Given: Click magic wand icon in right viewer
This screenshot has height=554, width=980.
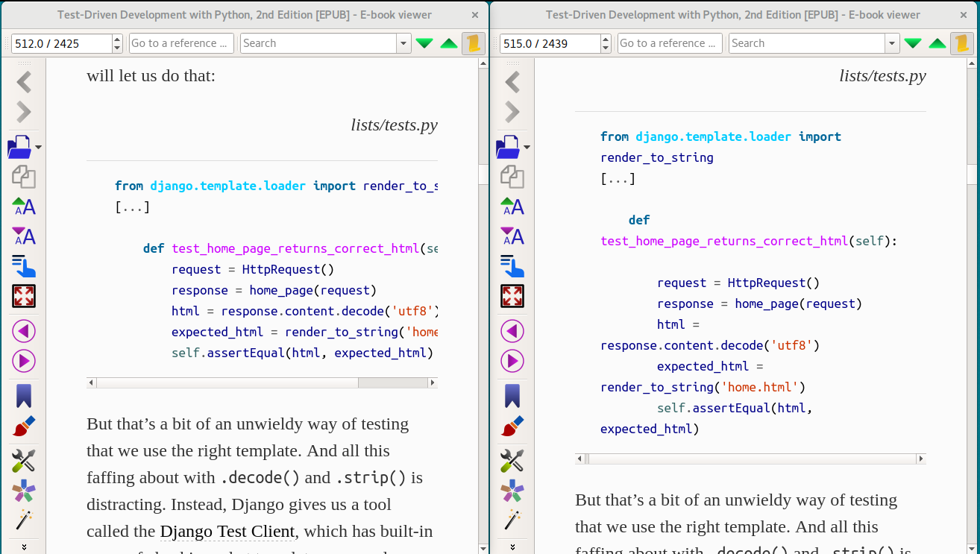Looking at the screenshot, I should (x=512, y=520).
